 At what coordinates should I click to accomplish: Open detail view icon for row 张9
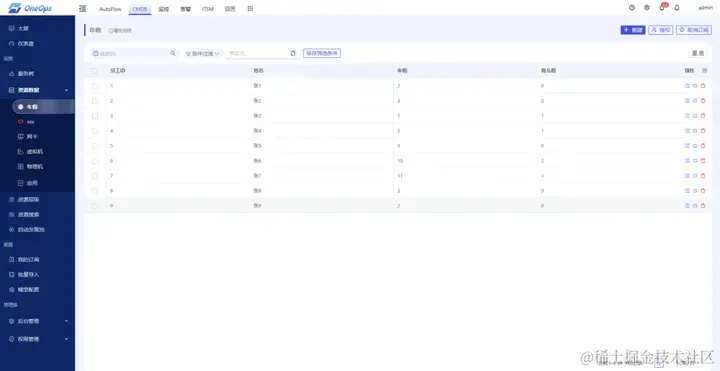coord(687,206)
